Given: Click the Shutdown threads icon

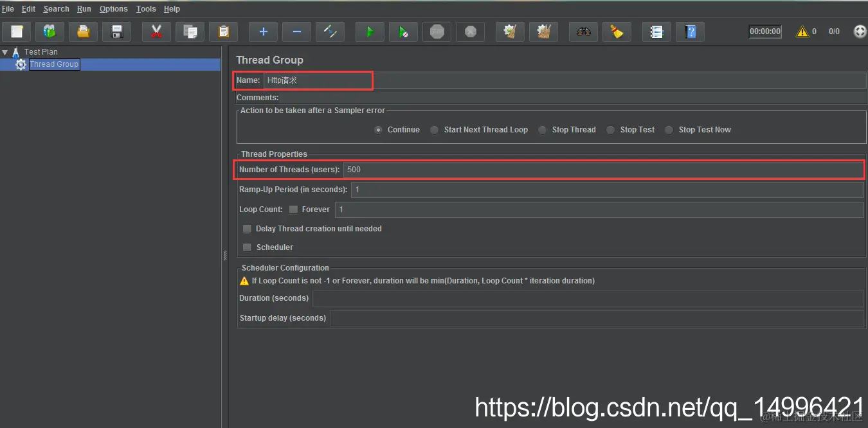Looking at the screenshot, I should (x=470, y=31).
